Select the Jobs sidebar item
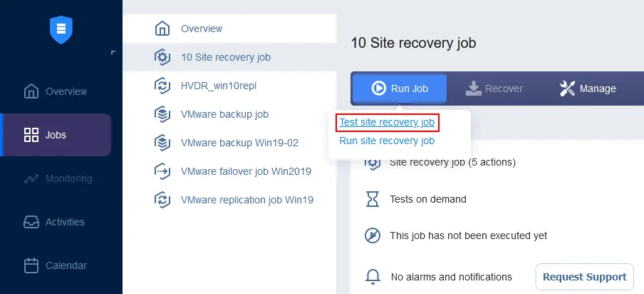644x294 pixels. click(56, 135)
